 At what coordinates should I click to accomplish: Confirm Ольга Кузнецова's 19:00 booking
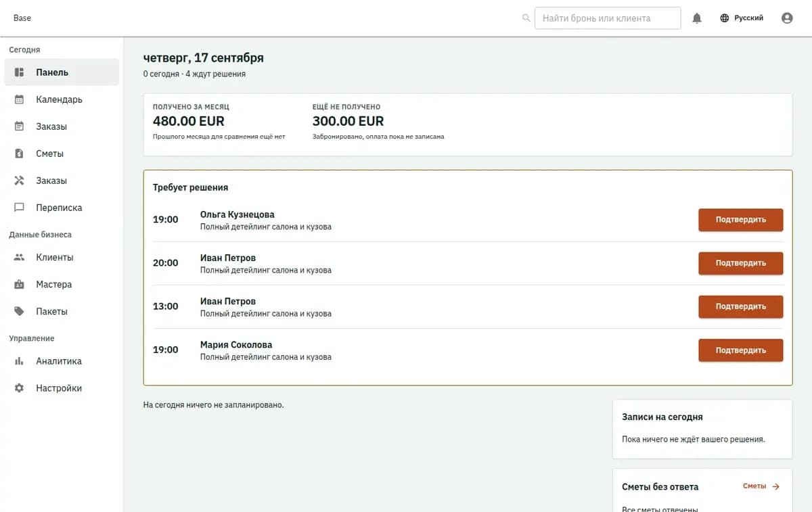pos(741,220)
